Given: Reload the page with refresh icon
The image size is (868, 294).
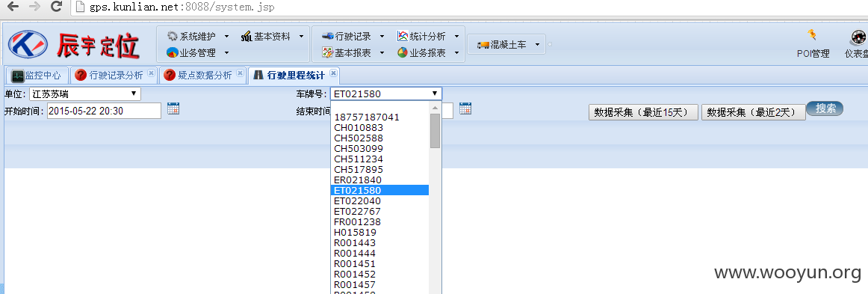Looking at the screenshot, I should point(56,7).
